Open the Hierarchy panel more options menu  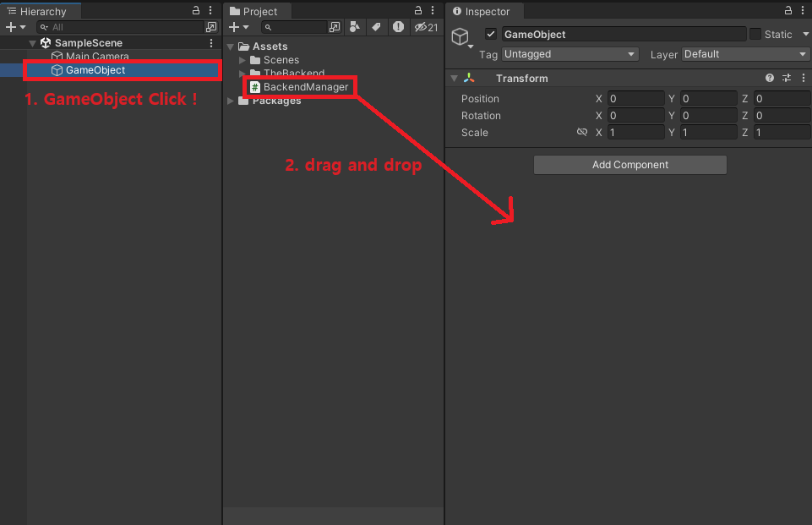tap(210, 10)
